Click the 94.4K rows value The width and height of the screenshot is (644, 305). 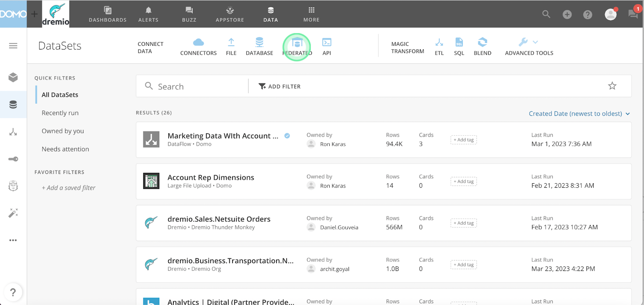[394, 144]
